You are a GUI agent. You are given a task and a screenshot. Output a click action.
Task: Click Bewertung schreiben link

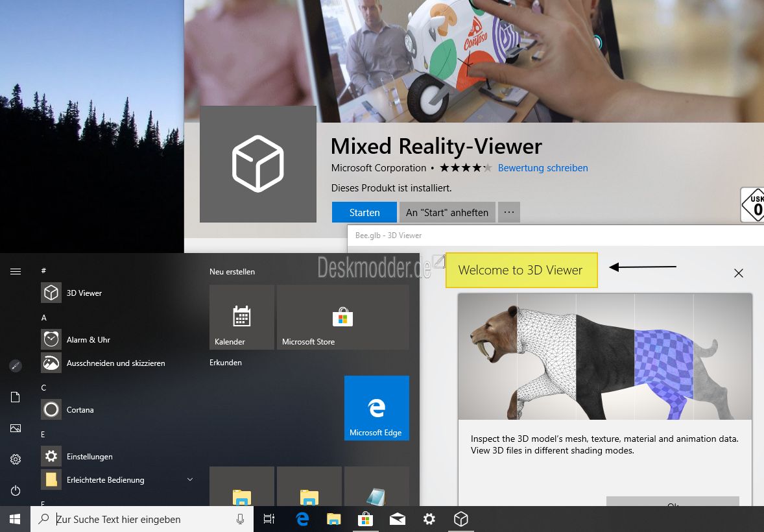click(x=543, y=168)
